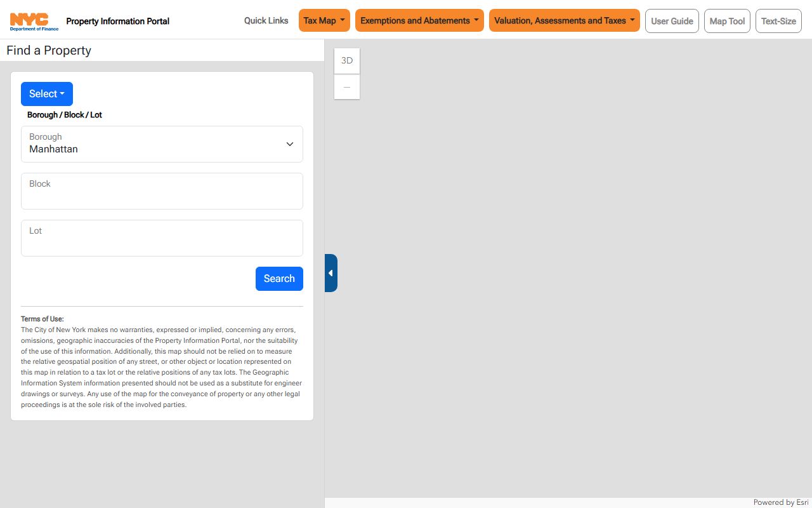Click the Quick Links label
The width and height of the screenshot is (812, 508).
(x=266, y=20)
